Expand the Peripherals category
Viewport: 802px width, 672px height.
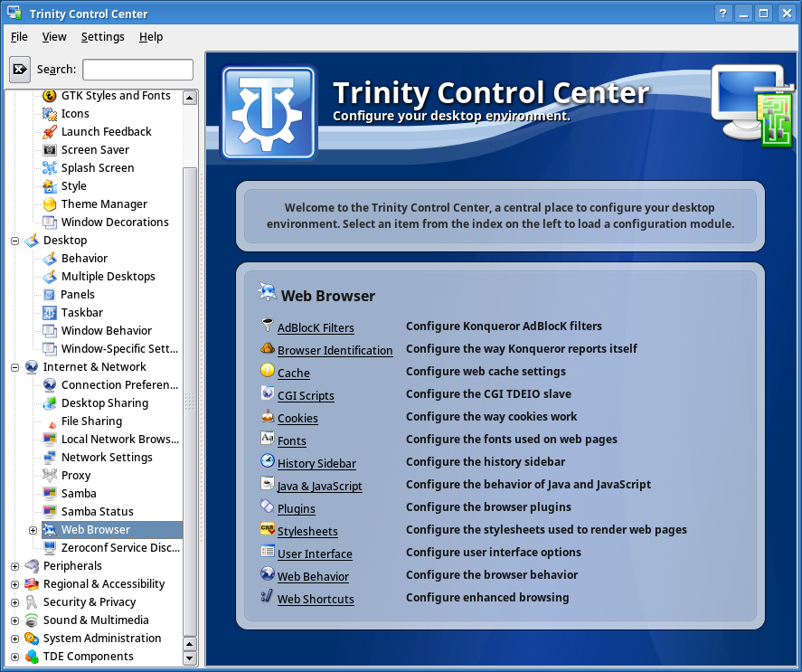(x=14, y=566)
